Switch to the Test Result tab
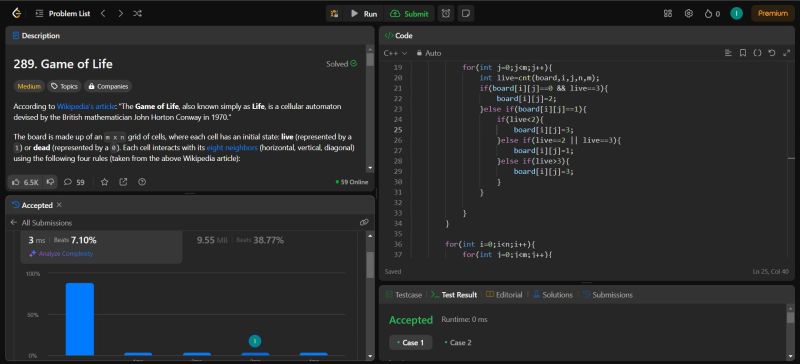 pos(454,295)
